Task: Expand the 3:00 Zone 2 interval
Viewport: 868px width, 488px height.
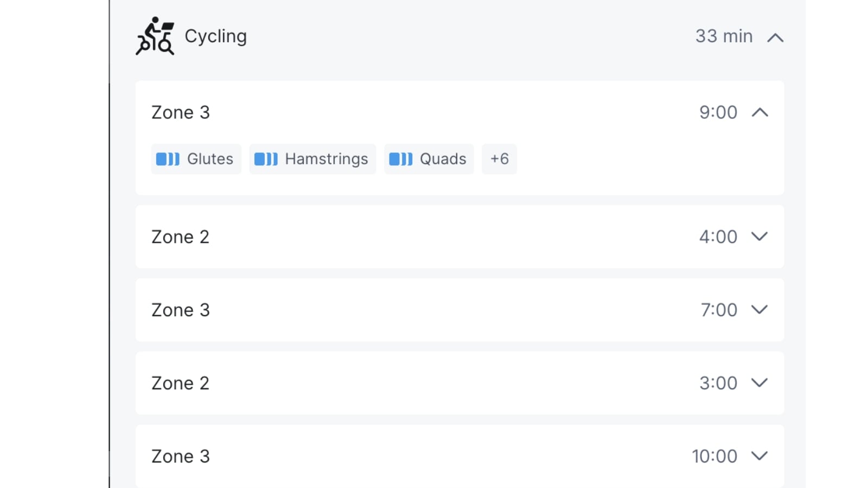Action: click(x=759, y=383)
